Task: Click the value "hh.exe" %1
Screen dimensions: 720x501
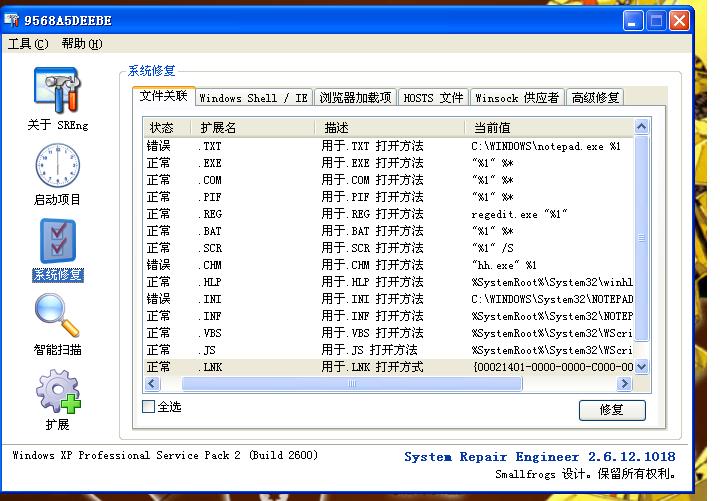Action: (x=504, y=265)
